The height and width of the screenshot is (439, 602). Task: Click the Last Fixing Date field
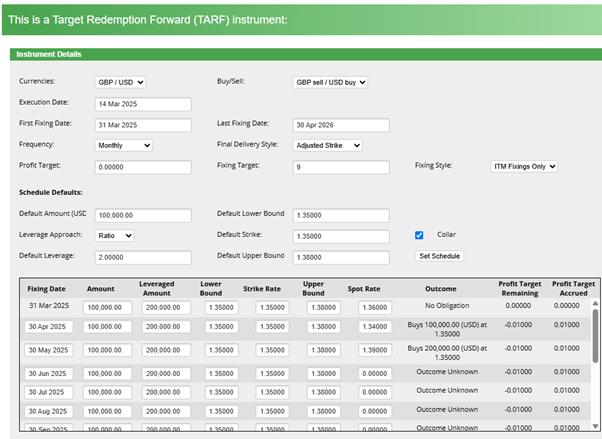pyautogui.click(x=341, y=124)
